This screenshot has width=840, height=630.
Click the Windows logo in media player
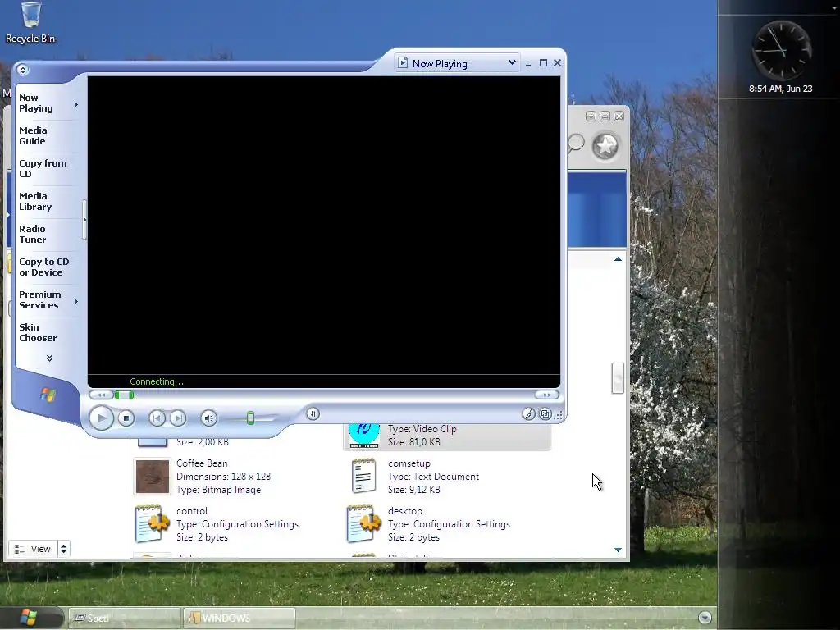(48, 395)
